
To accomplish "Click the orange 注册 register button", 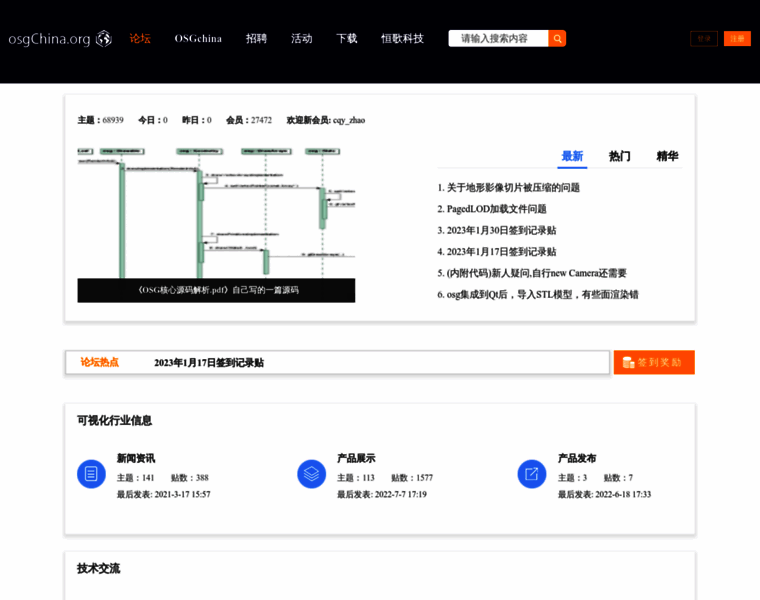I will tap(737, 38).
